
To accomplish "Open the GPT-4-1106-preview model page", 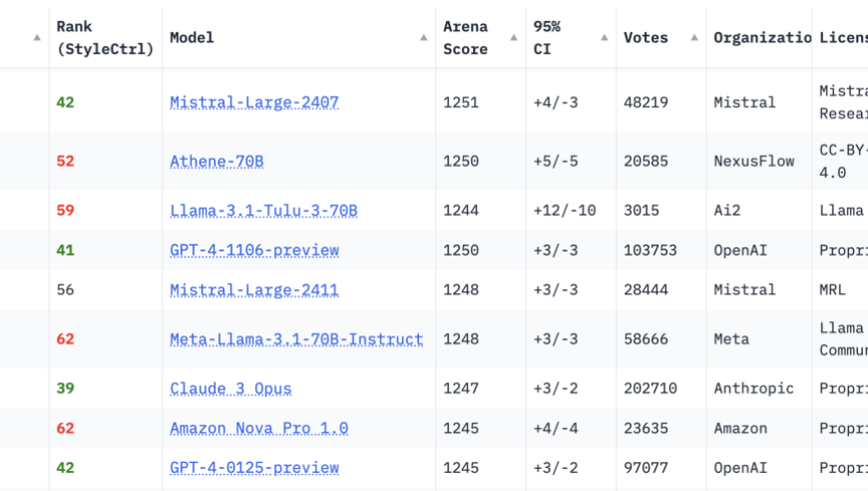I will (254, 250).
